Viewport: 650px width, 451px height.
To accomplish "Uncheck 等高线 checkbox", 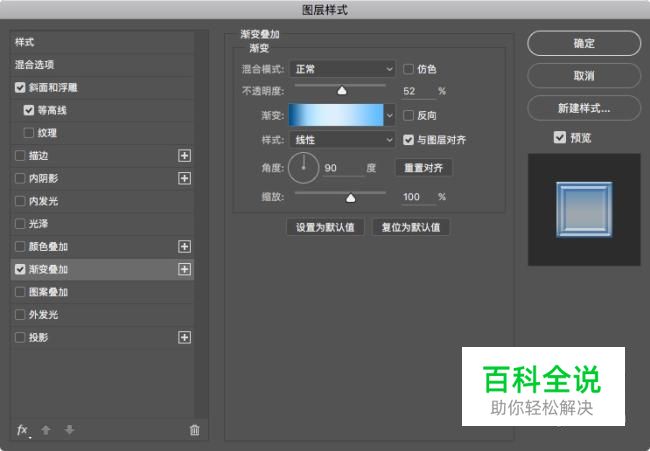I will (x=29, y=110).
